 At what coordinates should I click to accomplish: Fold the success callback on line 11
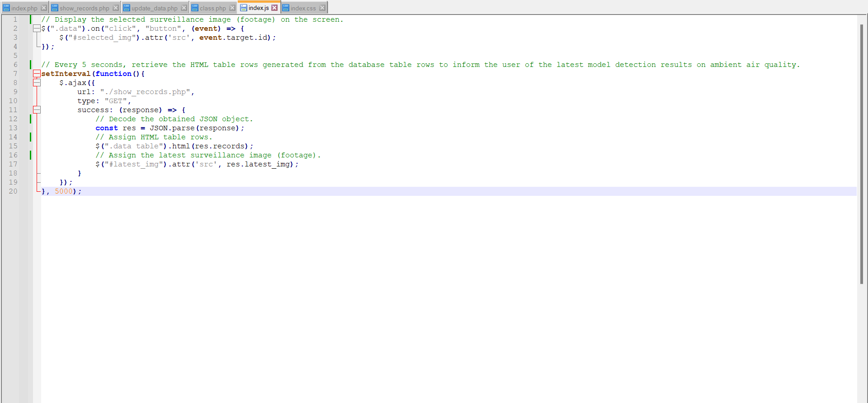coord(37,110)
